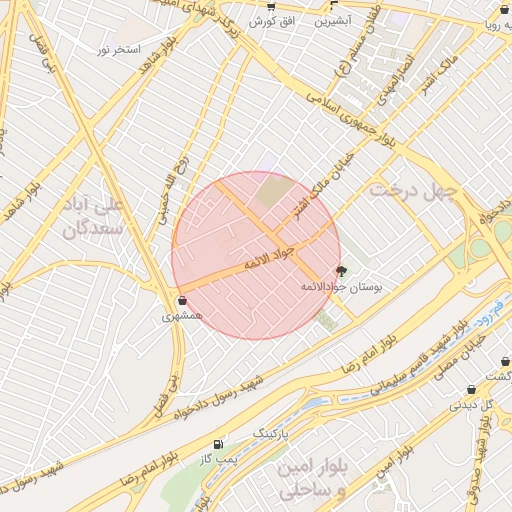Select the بلوار جمهوری اسلامی road label
Image resolution: width=512 pixels, height=512 pixels.
[x=351, y=119]
